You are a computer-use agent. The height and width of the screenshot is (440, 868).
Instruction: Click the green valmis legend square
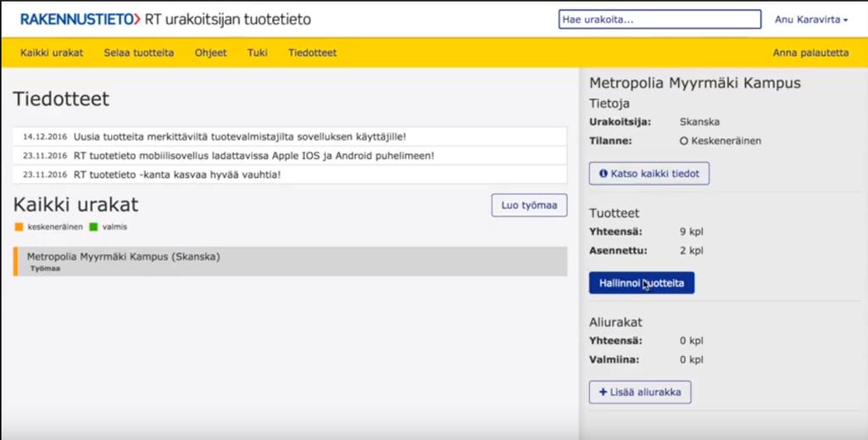[93, 227]
